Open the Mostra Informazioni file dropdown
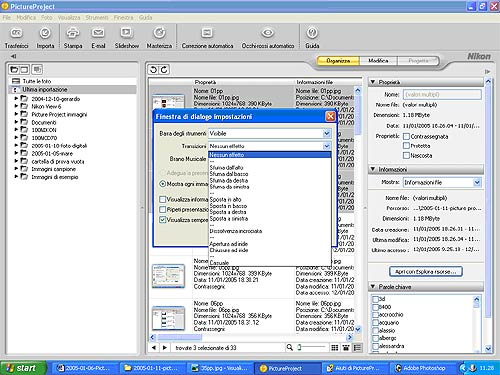500x375 pixels. click(477, 182)
